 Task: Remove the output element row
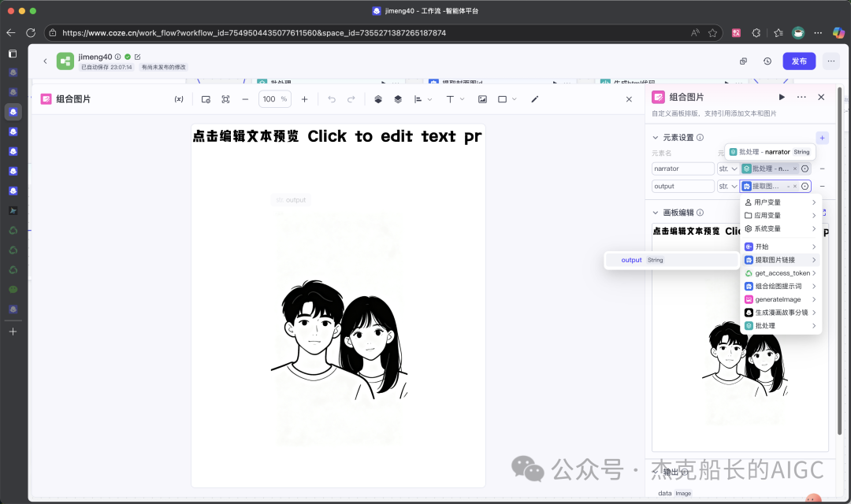coord(822,186)
